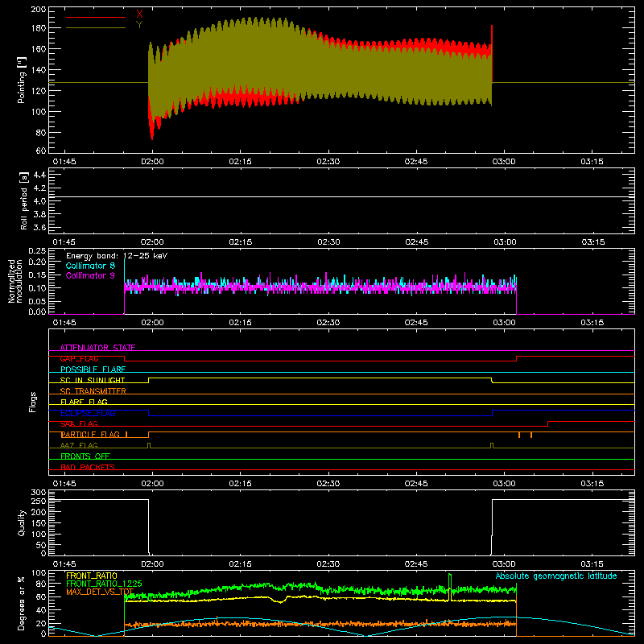The image size is (644, 644).
Task: Click the 02:45 tick label under modulation plot
Action: pyautogui.click(x=416, y=323)
